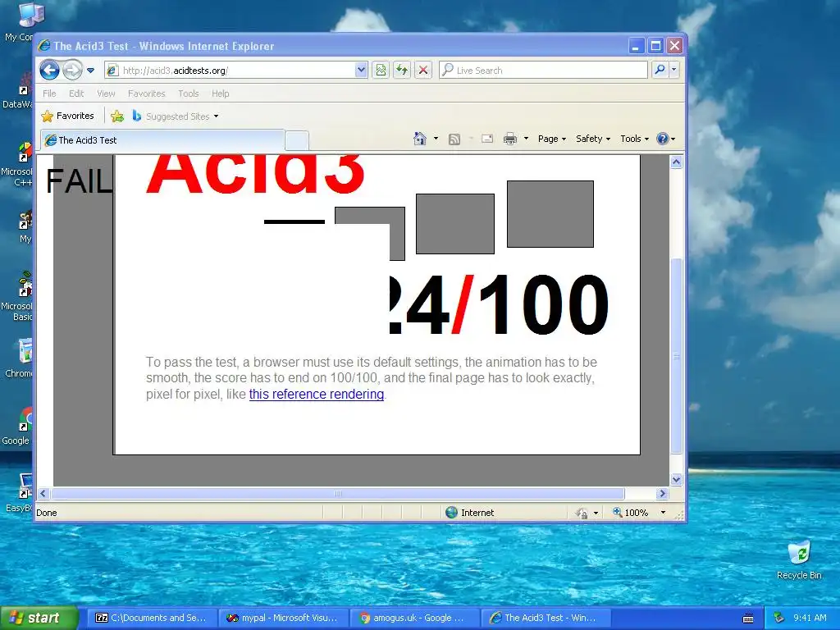Open the Recycle Bin desktop icon
This screenshot has height=630, width=840.
(799, 559)
